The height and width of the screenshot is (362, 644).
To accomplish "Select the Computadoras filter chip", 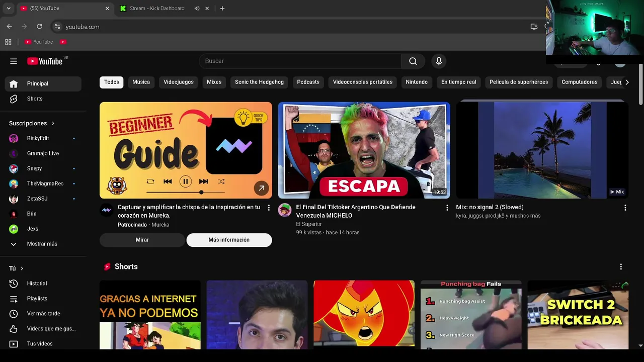I will [x=580, y=82].
